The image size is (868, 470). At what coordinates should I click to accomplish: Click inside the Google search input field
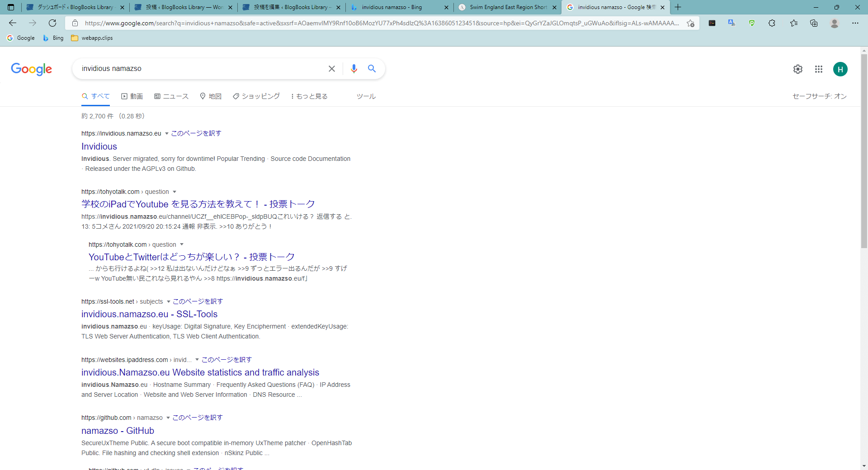[x=199, y=69]
